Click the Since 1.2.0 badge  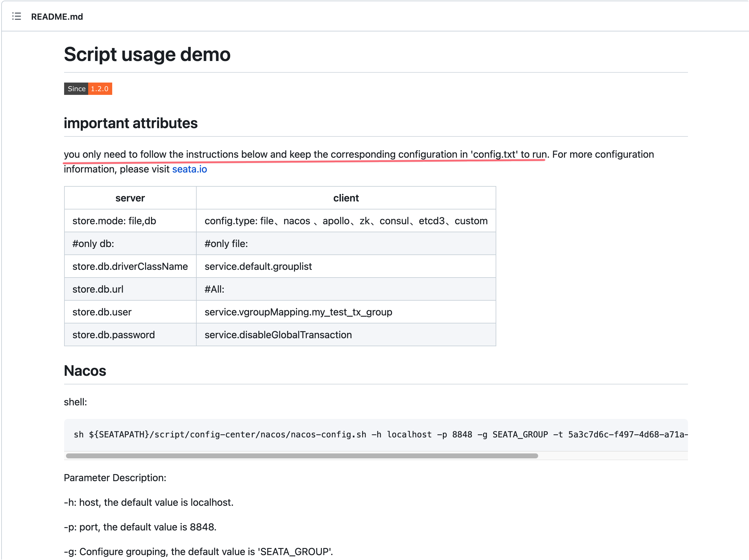[x=88, y=89]
